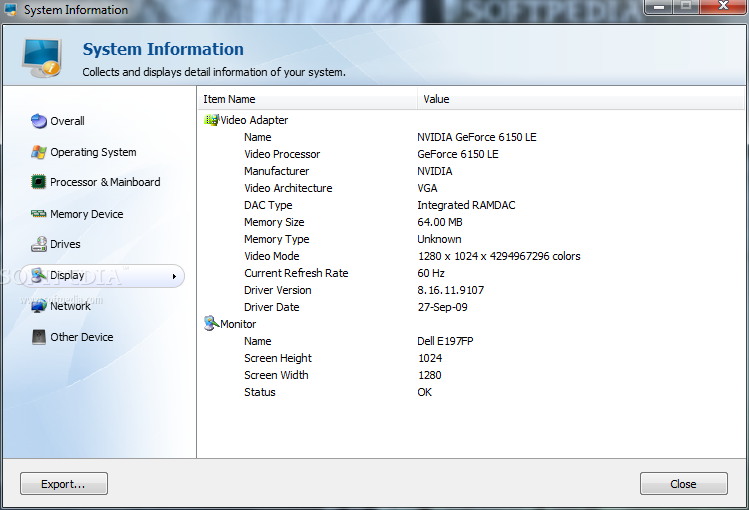Click the Close button at bottom
749x510 pixels.
(684, 484)
